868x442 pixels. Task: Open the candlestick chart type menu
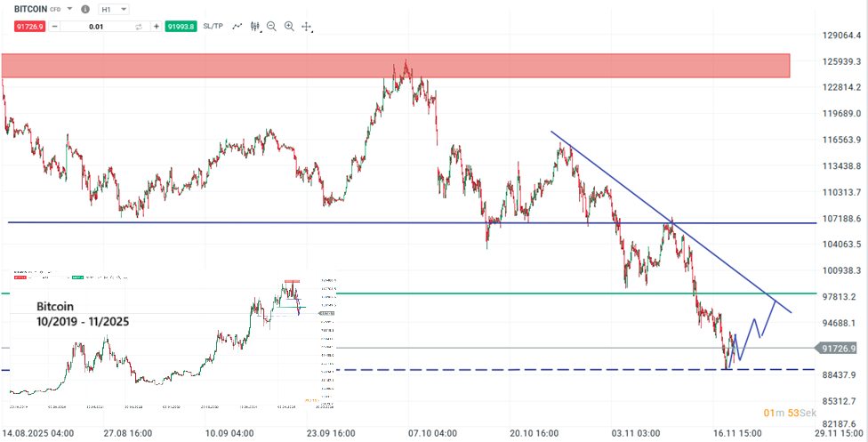click(255, 26)
